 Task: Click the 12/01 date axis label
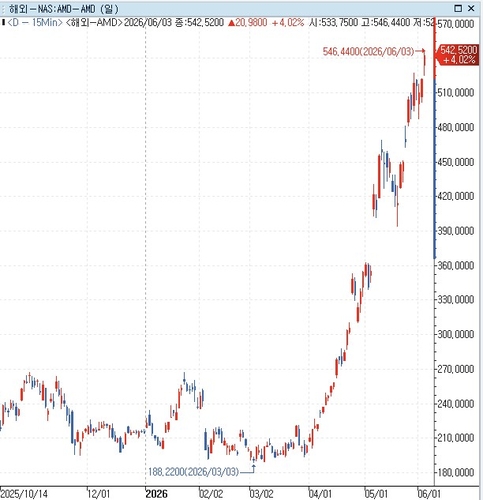point(99,493)
